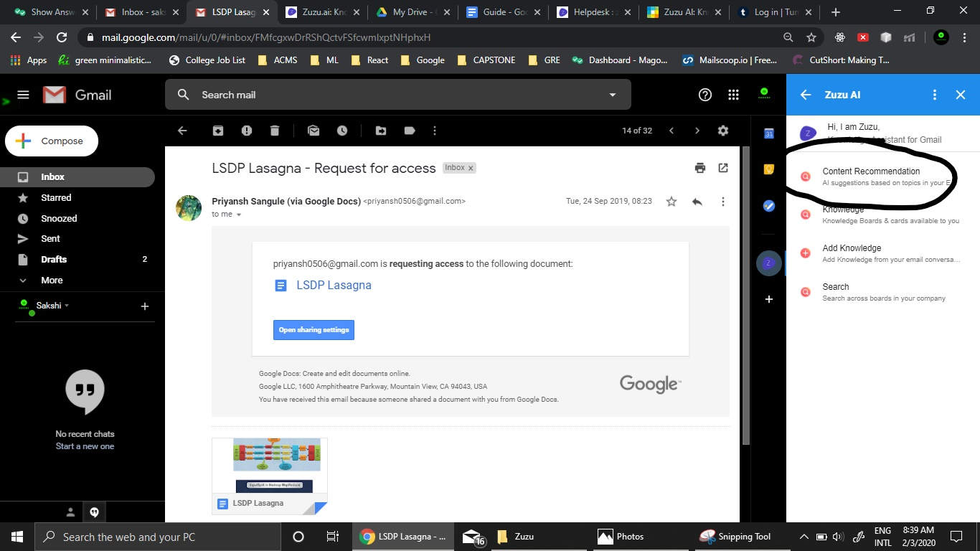Open Zuzu AI panel options menu
980x551 pixels.
click(934, 95)
